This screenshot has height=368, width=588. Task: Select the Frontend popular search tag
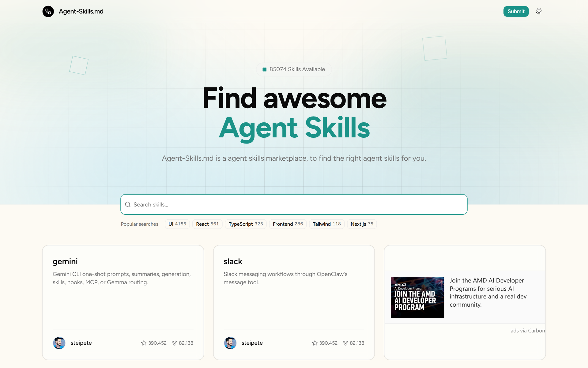click(288, 224)
